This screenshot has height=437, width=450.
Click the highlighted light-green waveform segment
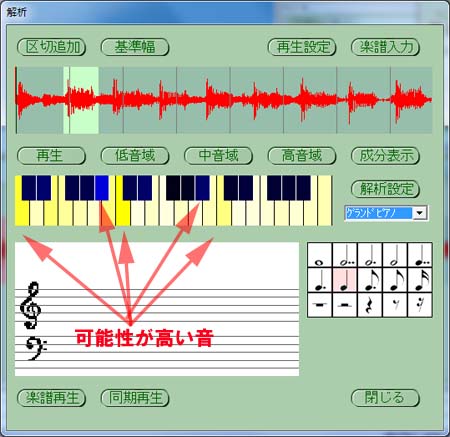[81, 100]
